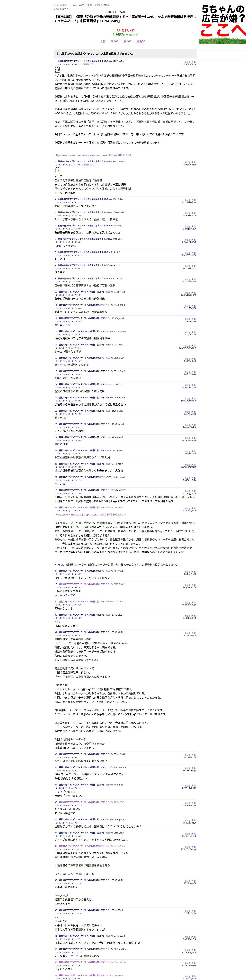
Task: Select 全部 to show all posts
Action: pos(103,41)
